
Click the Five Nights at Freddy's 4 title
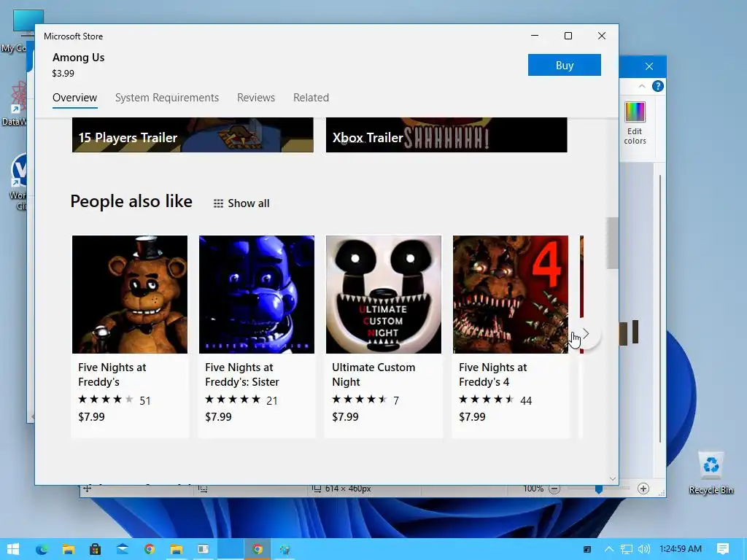click(x=492, y=375)
